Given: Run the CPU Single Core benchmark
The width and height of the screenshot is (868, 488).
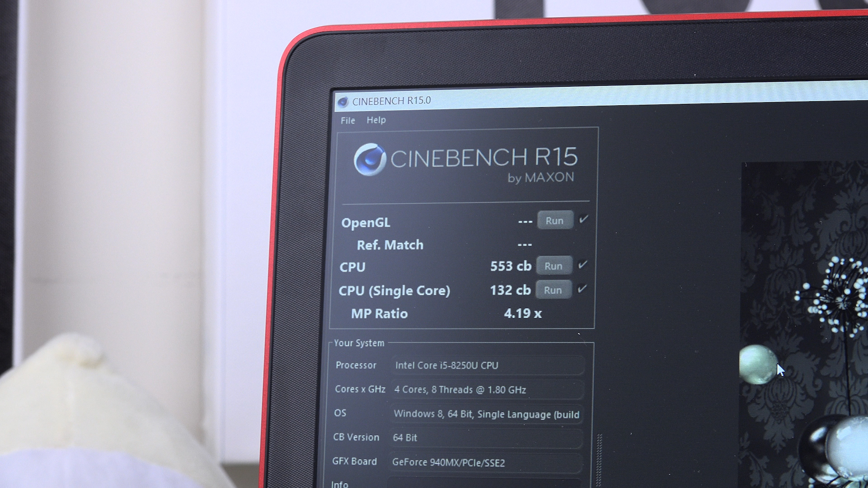Looking at the screenshot, I should [x=553, y=290].
